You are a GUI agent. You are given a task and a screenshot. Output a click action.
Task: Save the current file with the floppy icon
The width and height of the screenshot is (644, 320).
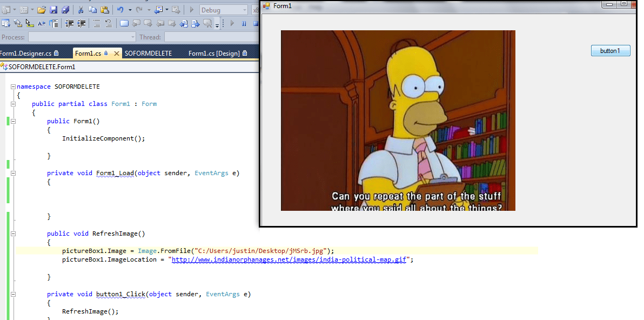[x=53, y=10]
